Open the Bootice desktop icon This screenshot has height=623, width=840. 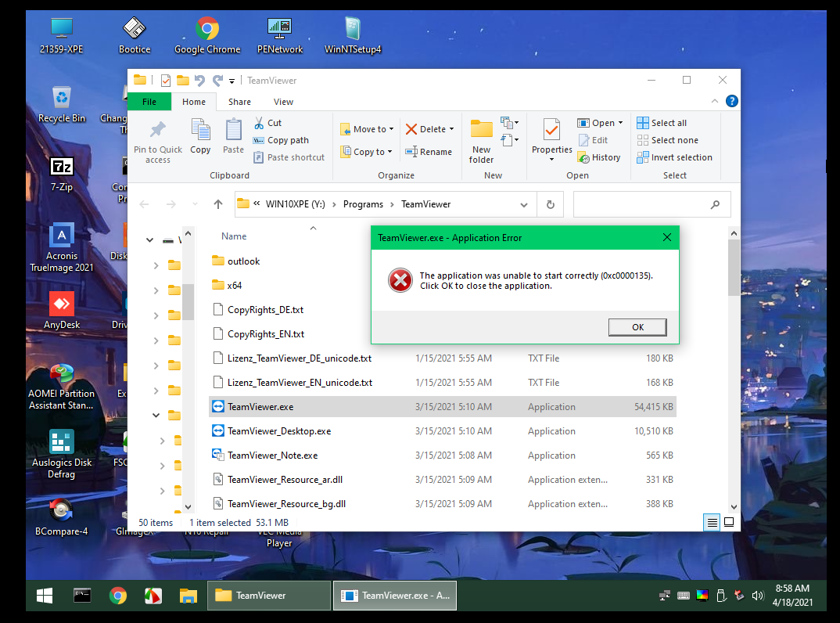click(134, 35)
